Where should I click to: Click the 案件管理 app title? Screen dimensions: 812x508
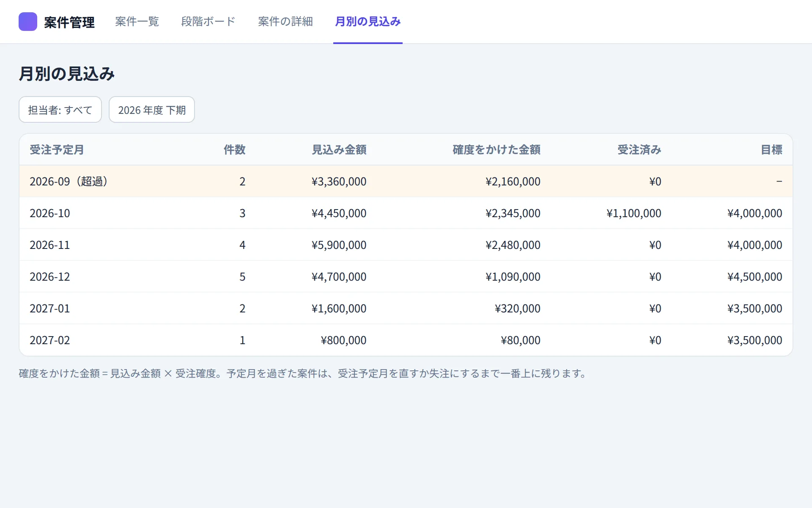(x=69, y=22)
